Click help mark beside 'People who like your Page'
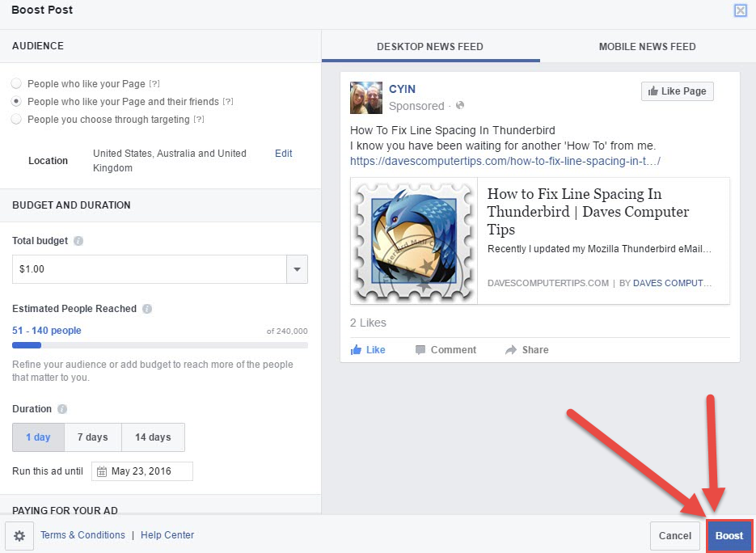This screenshot has width=756, height=553. [154, 83]
